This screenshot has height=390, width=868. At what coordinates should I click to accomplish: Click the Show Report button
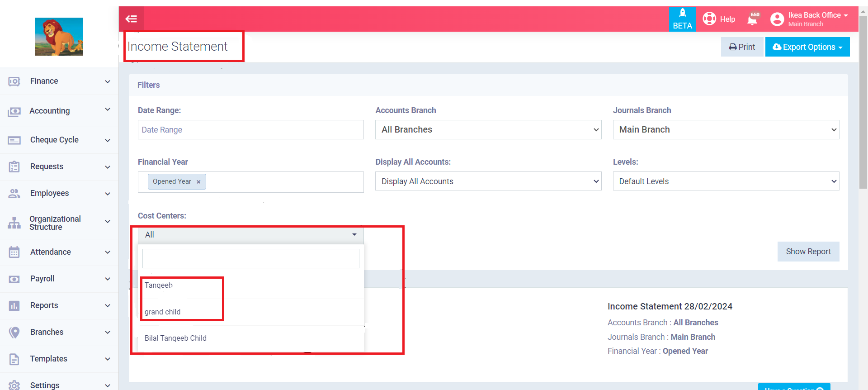coord(808,252)
